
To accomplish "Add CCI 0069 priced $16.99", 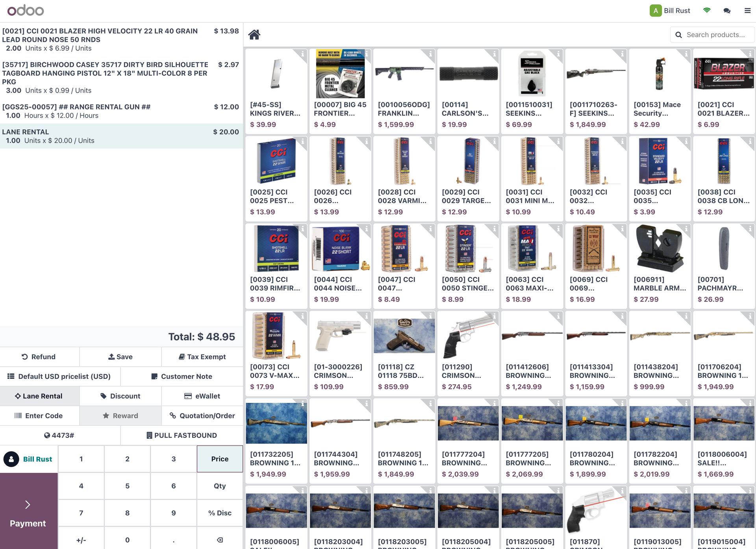I will [596, 266].
